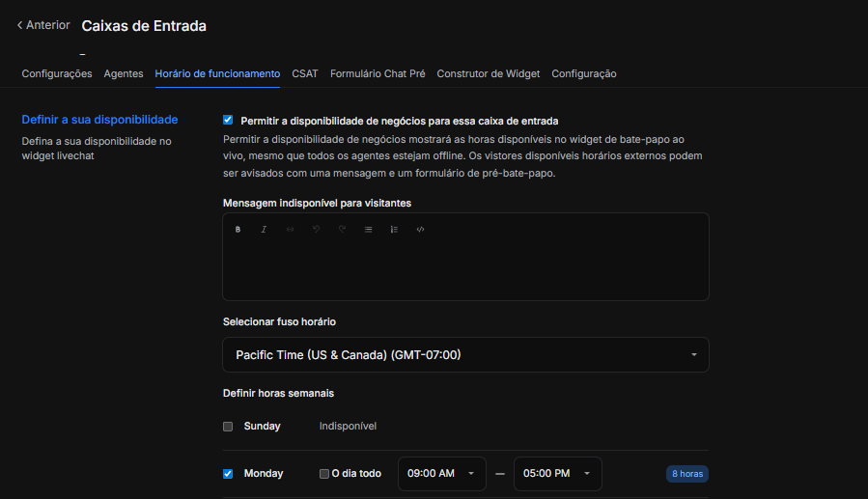This screenshot has height=499, width=868.
Task: Click inside the unavailable message text area
Action: [465, 270]
